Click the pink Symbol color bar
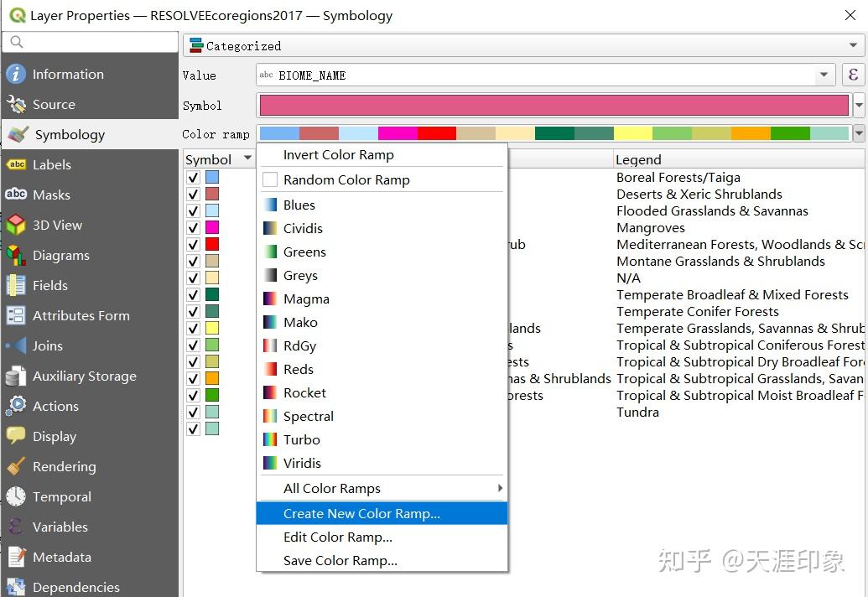 coord(554,104)
